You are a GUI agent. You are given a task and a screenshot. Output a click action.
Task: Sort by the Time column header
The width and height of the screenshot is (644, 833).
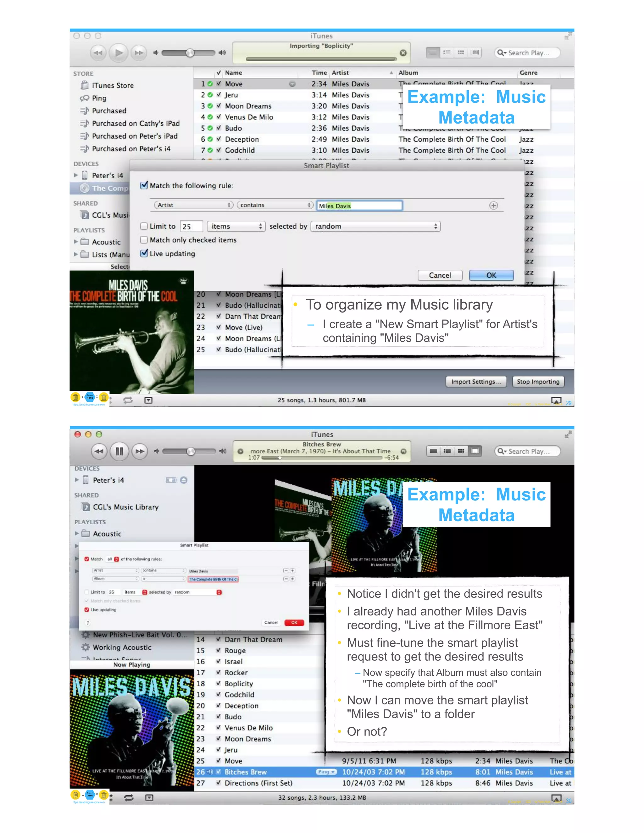click(319, 73)
